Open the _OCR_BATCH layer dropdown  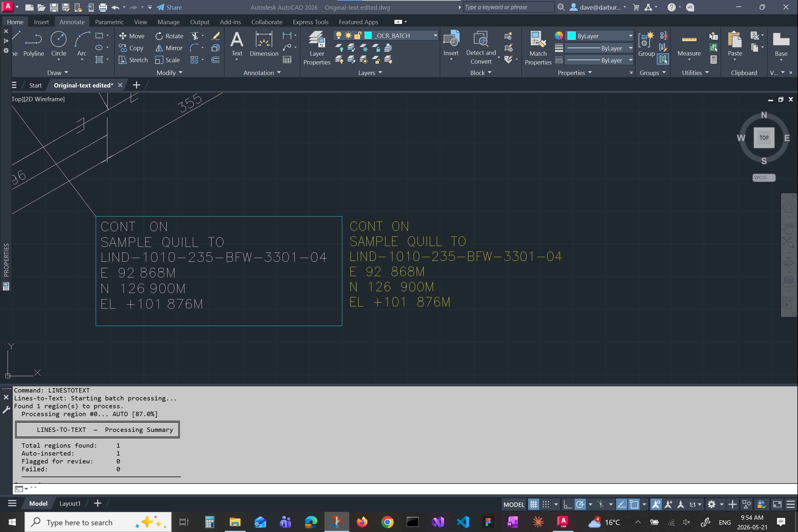pos(435,36)
